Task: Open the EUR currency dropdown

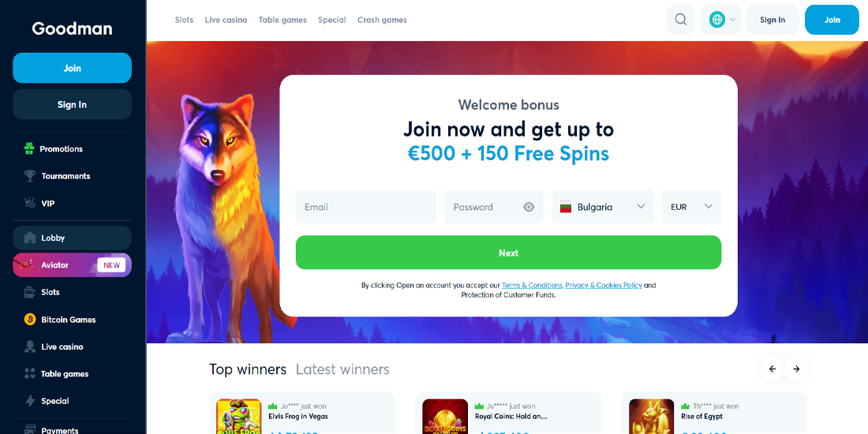Action: pos(691,207)
